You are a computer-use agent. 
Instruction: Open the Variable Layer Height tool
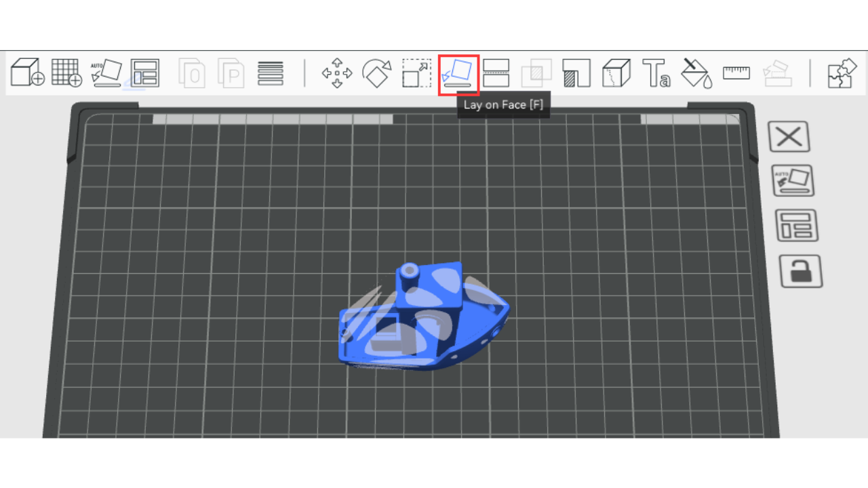[271, 73]
